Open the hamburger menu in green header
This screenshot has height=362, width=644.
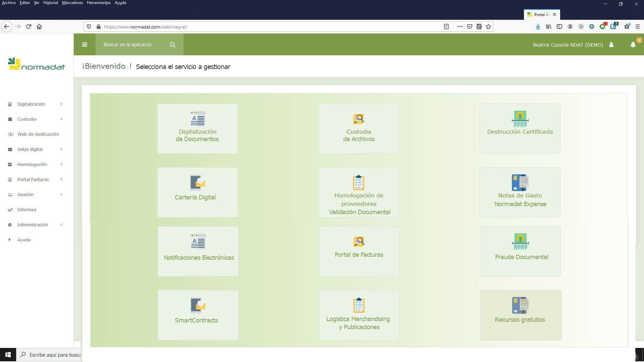tap(85, 45)
